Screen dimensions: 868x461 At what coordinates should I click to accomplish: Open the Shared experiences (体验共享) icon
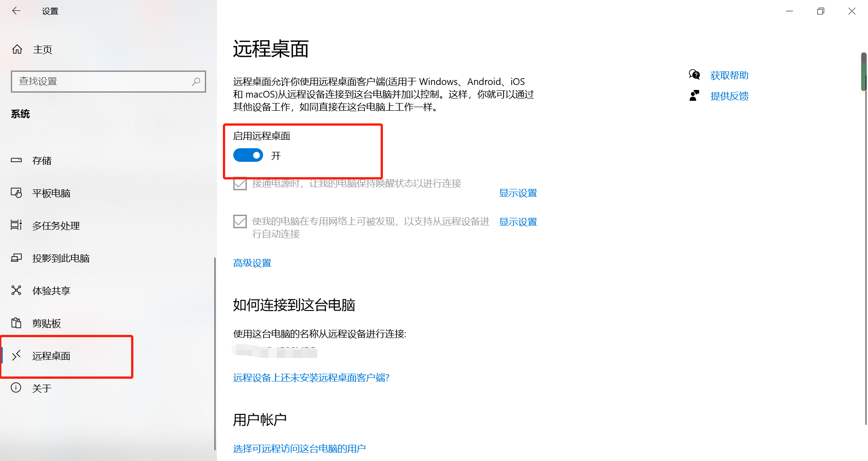[16, 290]
